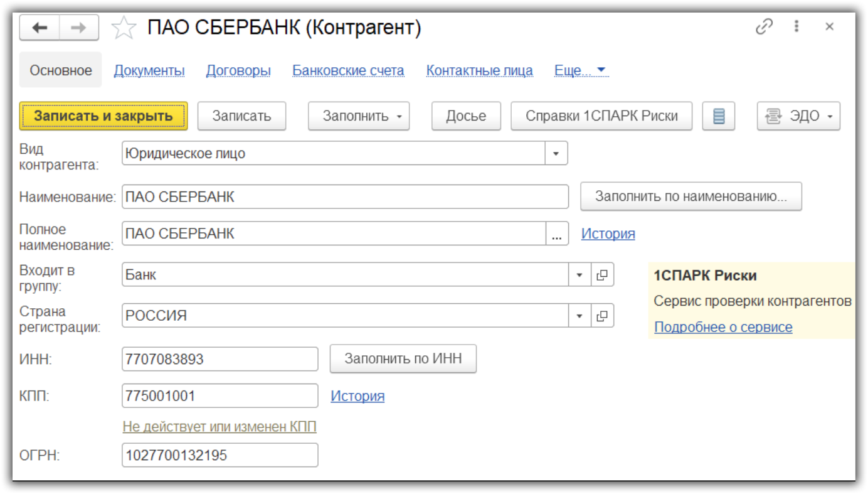
Task: Add counterparty to favorites with star
Action: (x=124, y=28)
